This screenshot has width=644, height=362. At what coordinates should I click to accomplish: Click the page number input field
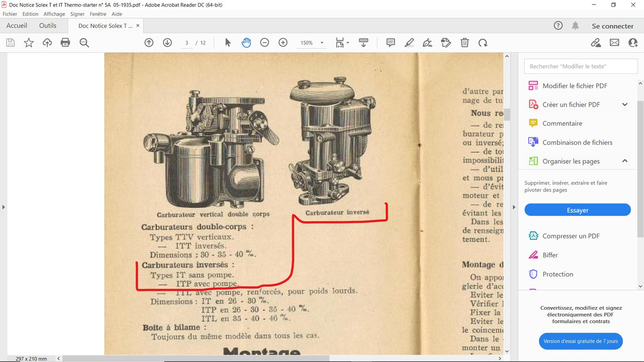coord(187,43)
